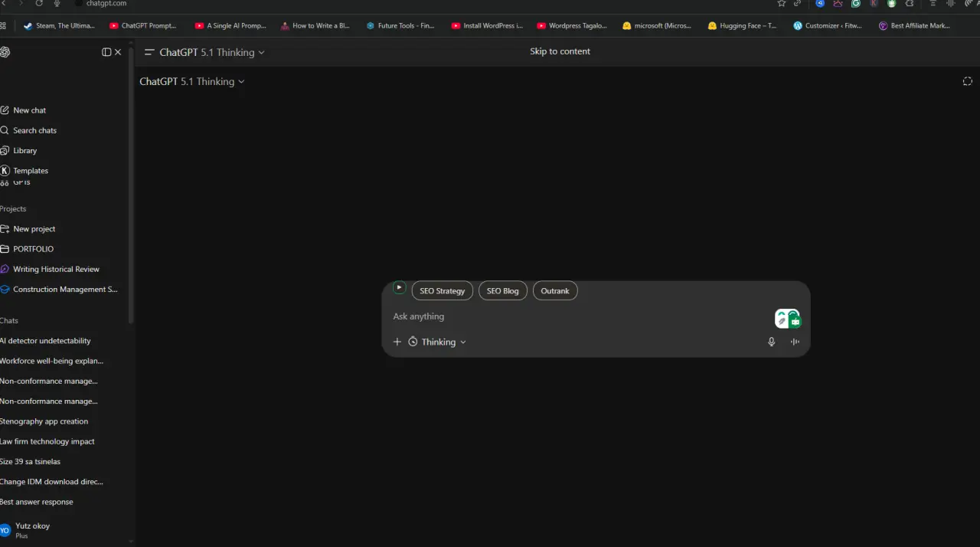Open the Thinking mode dropdown in composer
980x547 pixels.
[437, 342]
